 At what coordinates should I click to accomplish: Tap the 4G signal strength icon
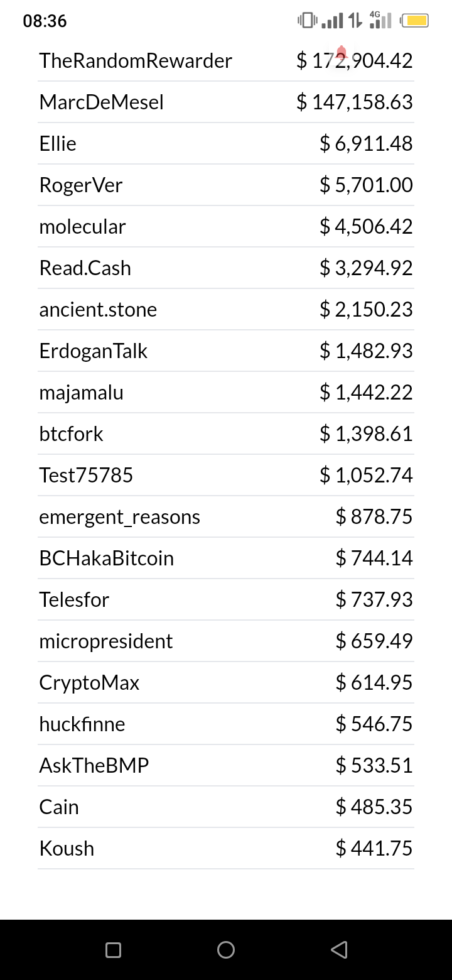click(x=380, y=20)
